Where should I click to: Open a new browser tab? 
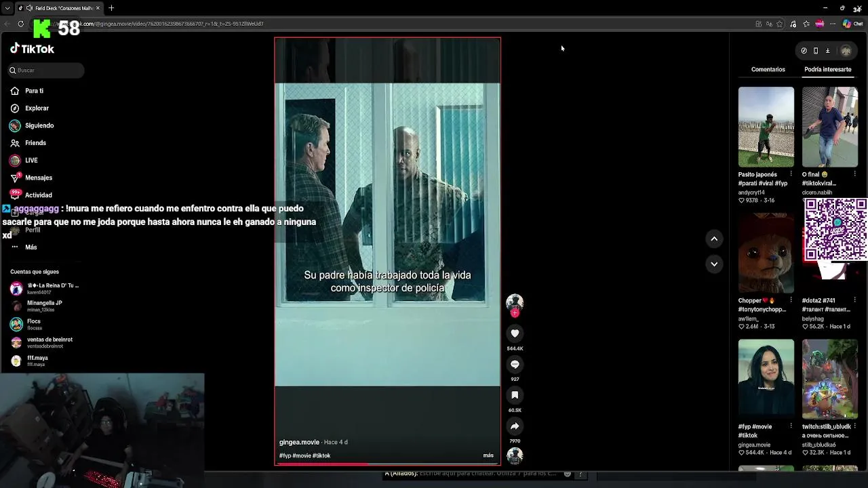click(x=111, y=8)
